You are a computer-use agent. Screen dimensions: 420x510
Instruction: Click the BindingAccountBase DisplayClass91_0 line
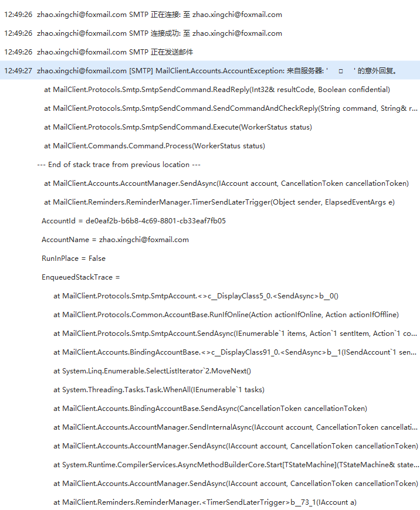[235, 352]
